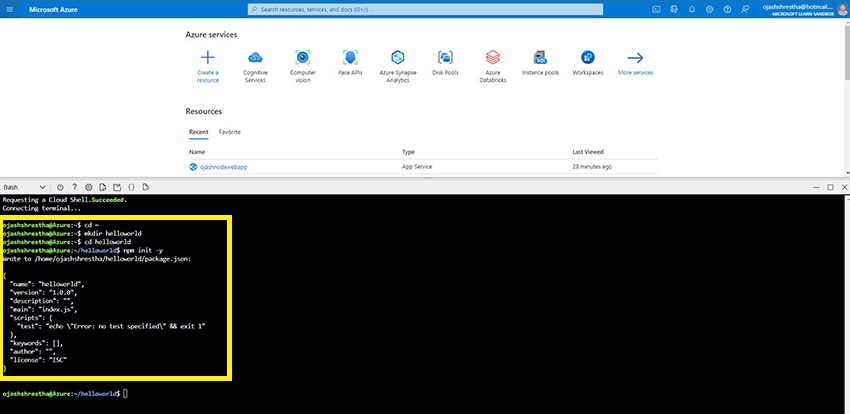Click the ojashnodewebapp App Service icon
850x414 pixels.
192,167
